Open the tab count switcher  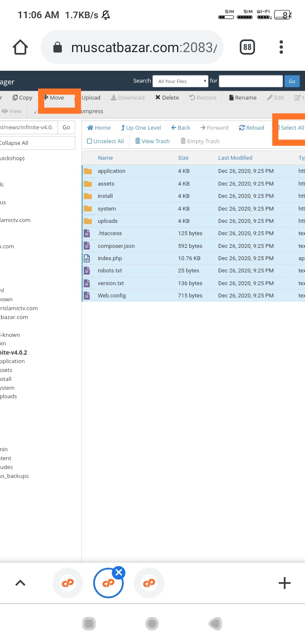coord(247,47)
